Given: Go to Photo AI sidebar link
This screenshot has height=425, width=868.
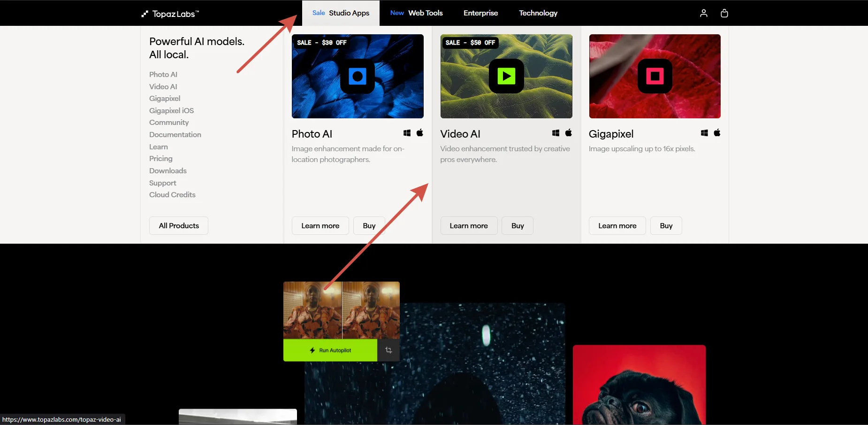Looking at the screenshot, I should [163, 74].
